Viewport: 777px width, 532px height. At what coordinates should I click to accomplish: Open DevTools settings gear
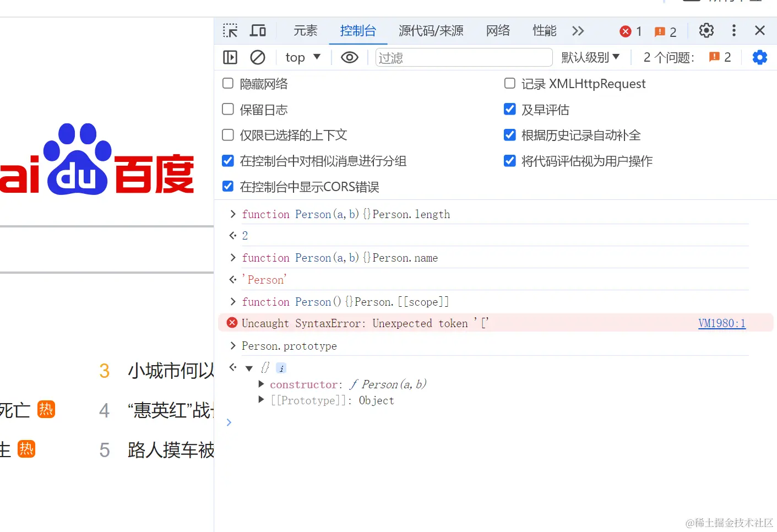[706, 31]
